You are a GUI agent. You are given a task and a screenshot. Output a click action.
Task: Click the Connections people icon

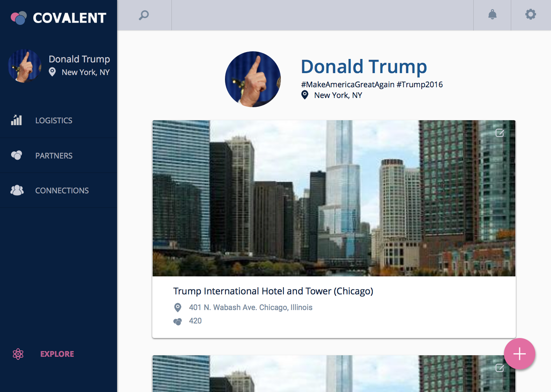pos(17,190)
